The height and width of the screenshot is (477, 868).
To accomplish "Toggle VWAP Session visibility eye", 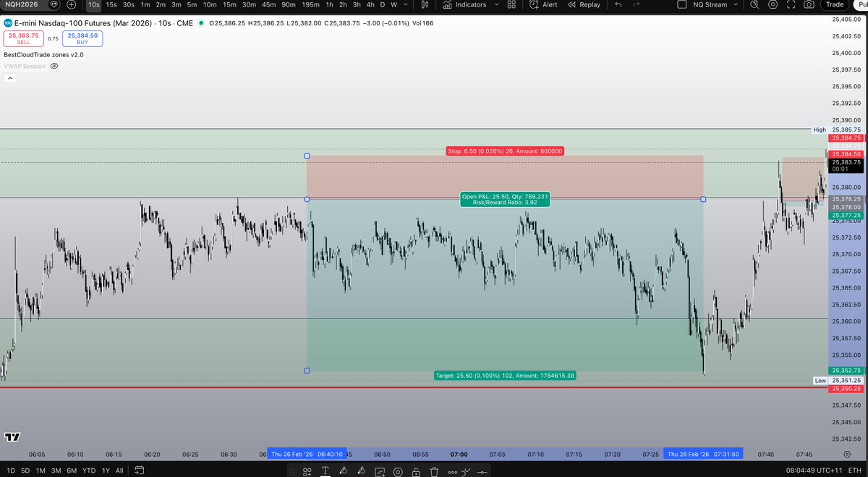I will point(54,66).
